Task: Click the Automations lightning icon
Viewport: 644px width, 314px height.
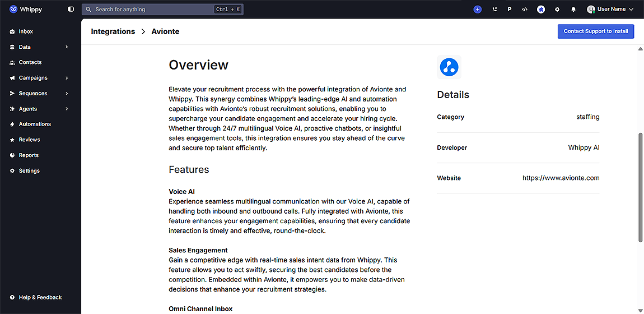Action: coord(12,124)
